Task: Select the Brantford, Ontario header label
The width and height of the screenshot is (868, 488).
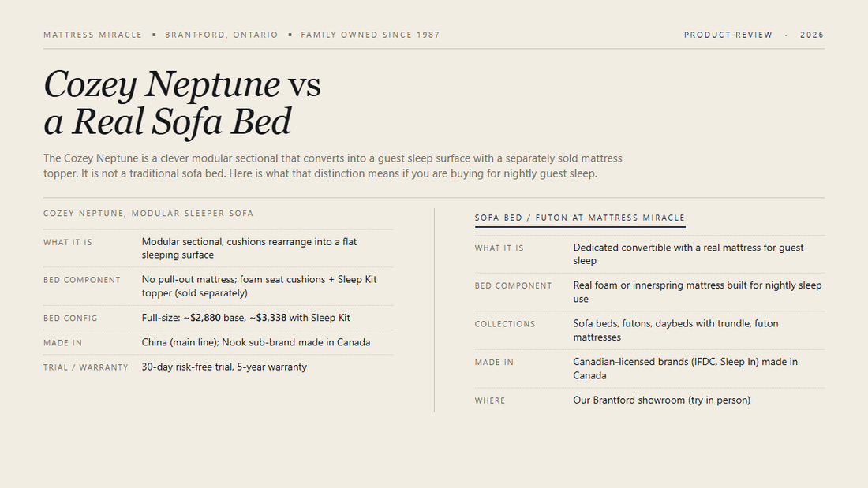Action: click(x=222, y=35)
